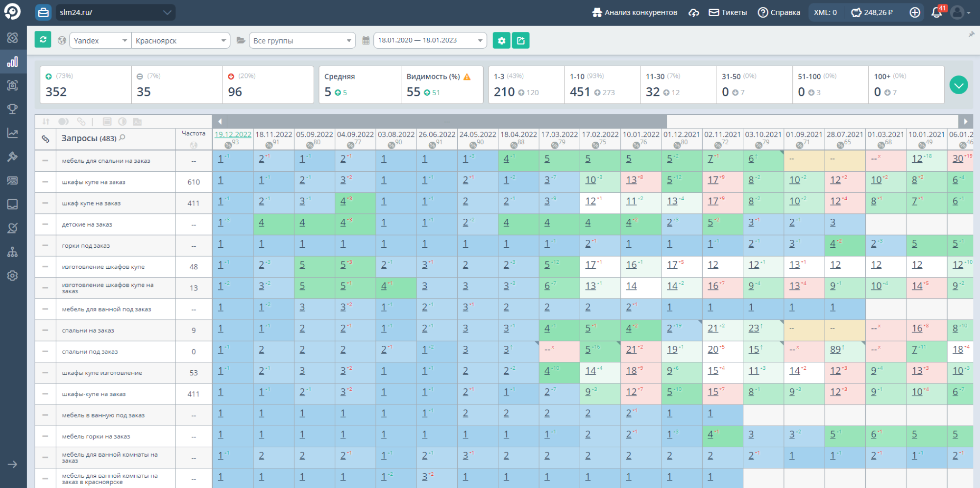This screenshot has height=488, width=980.
Task: Click the green export share button
Action: [520, 41]
